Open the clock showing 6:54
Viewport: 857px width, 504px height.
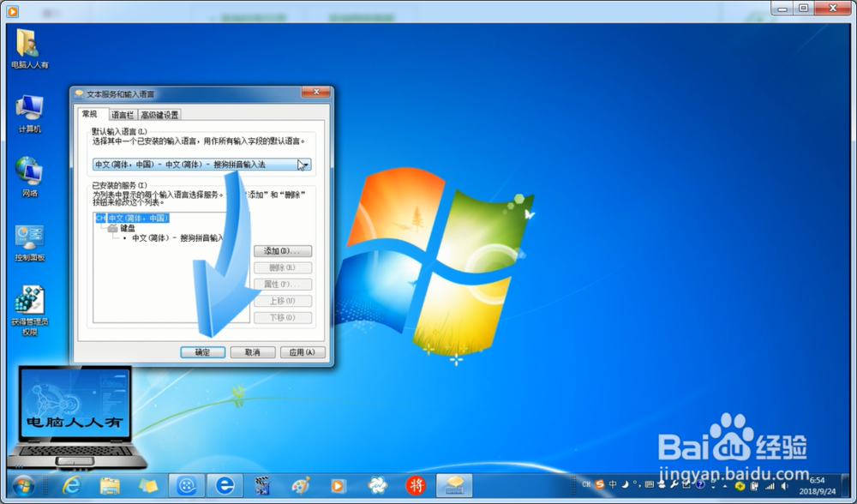817,485
